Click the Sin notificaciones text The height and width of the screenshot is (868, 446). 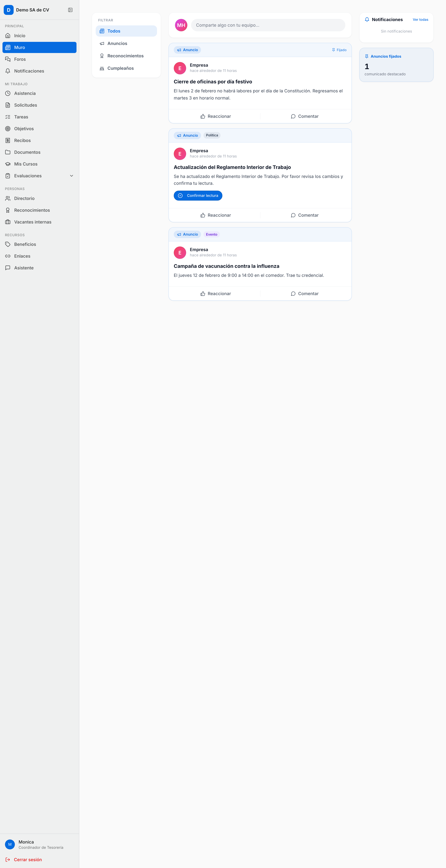click(x=396, y=31)
